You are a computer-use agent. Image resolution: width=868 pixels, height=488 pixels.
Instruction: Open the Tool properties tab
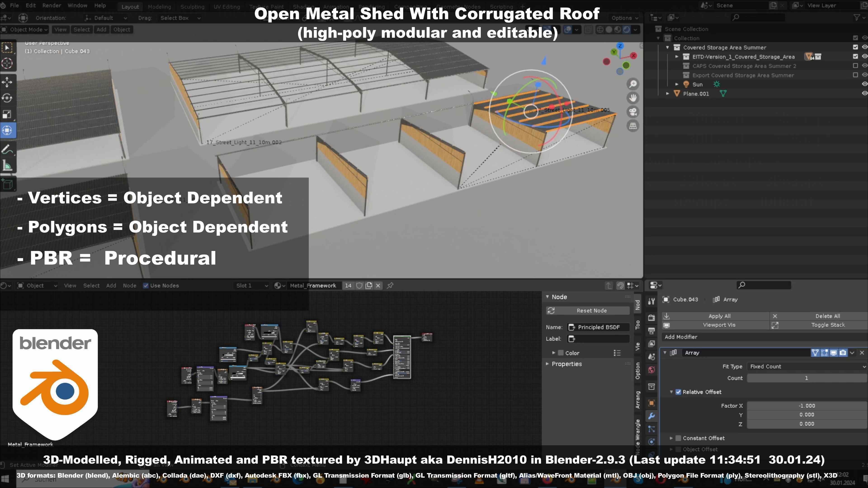[651, 301]
